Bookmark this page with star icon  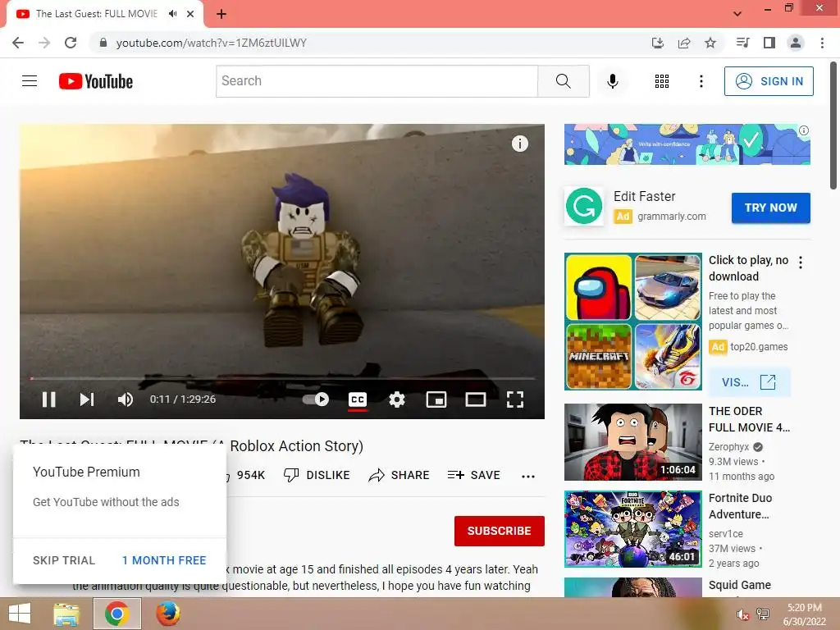pos(710,43)
